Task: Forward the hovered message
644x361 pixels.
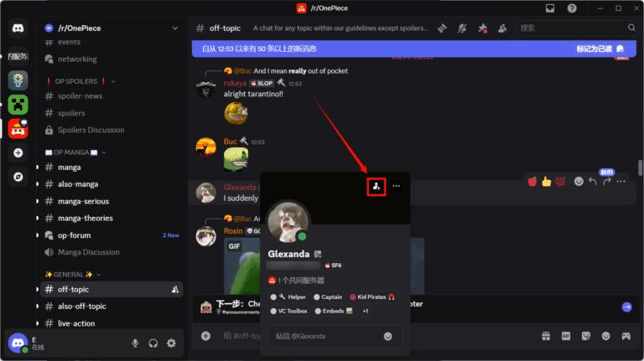Action: (x=606, y=181)
